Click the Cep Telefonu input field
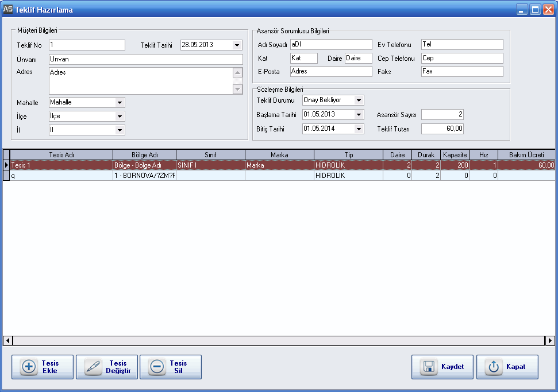Screen dimensions: 558x392 [462, 58]
